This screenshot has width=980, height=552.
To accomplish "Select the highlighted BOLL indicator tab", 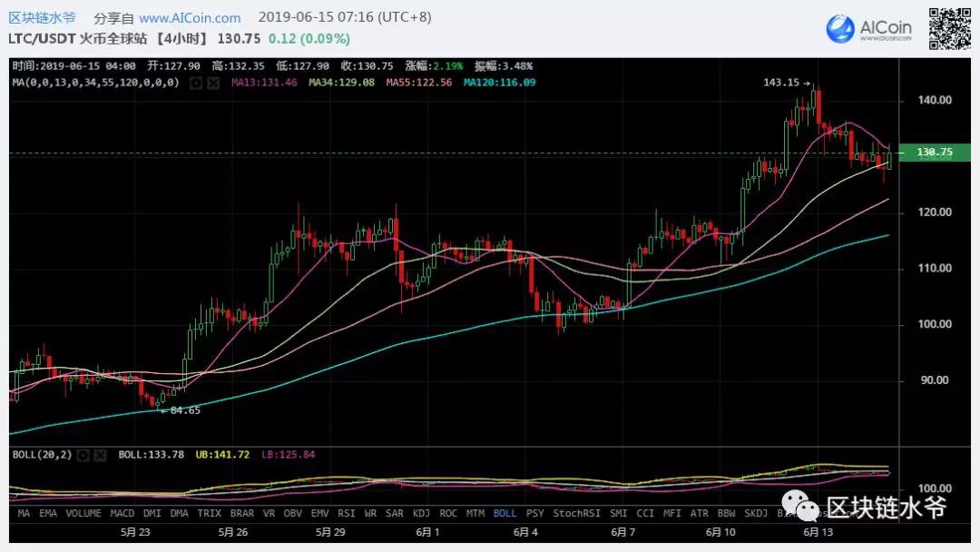I will (505, 513).
